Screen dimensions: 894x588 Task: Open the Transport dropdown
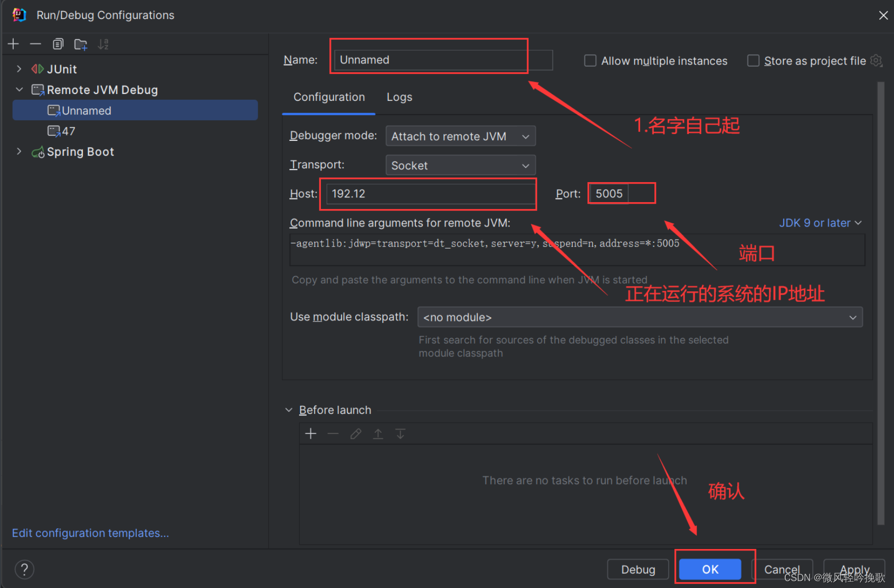coord(461,165)
